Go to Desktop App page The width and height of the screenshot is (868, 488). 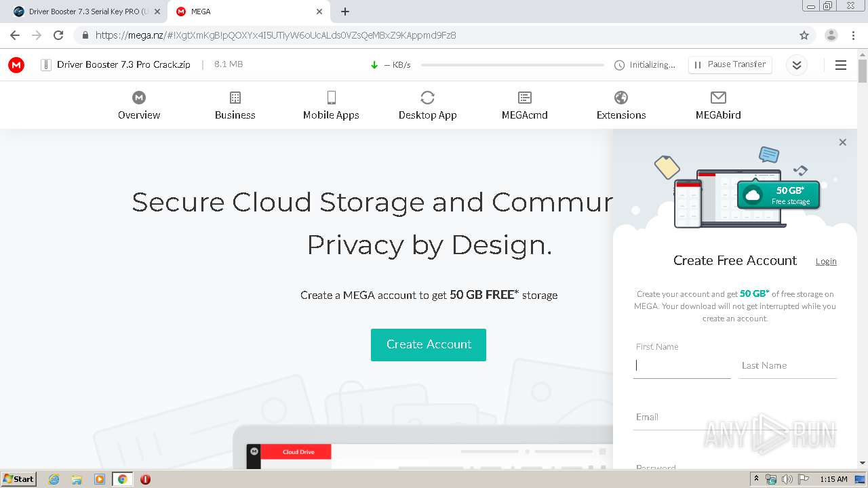point(428,106)
